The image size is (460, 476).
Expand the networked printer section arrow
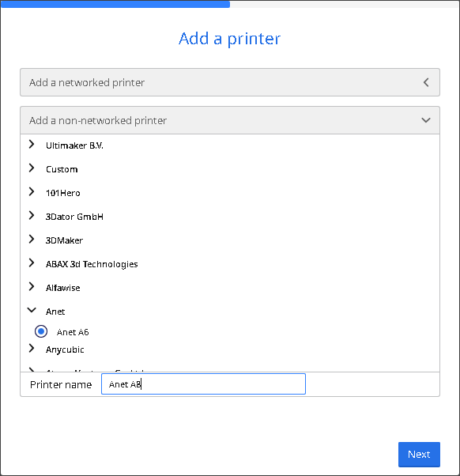[x=426, y=82]
